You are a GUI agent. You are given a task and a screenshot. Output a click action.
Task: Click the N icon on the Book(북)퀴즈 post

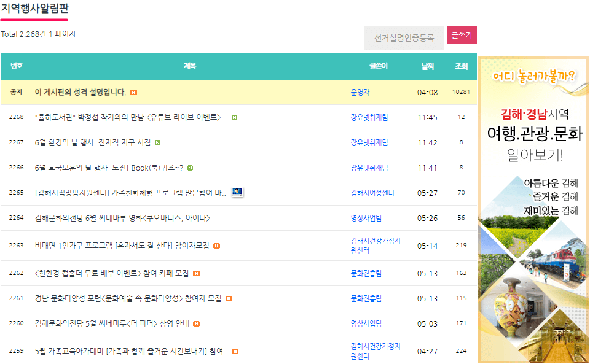pos(191,168)
